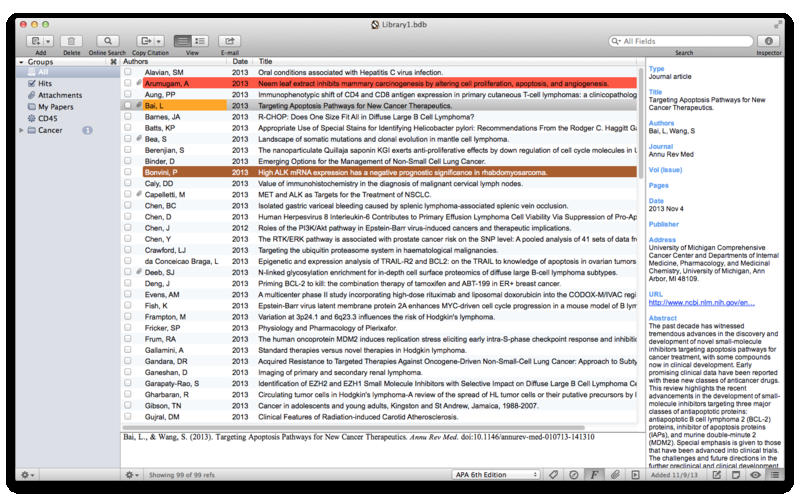800x500 pixels.
Task: Click the Inspector info button
Action: (769, 41)
